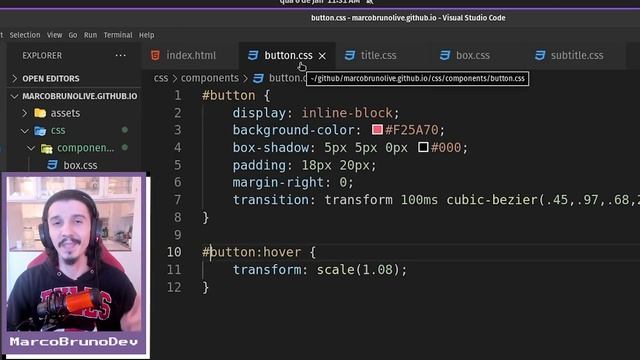Click the components breadcrumb segment

point(210,78)
